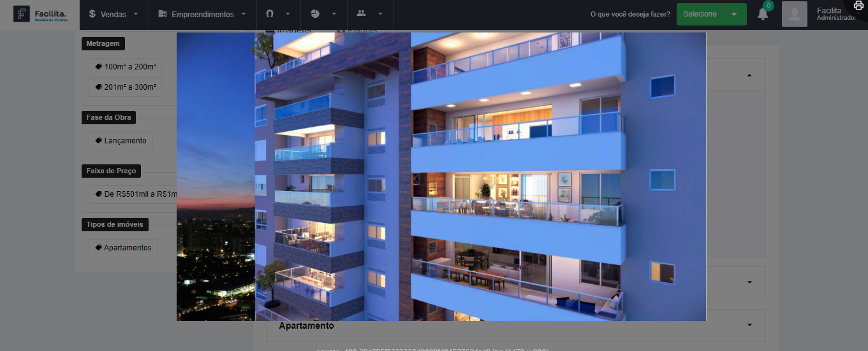Expand the green Selecione dropdown
The width and height of the screenshot is (868, 351).
pyautogui.click(x=711, y=14)
